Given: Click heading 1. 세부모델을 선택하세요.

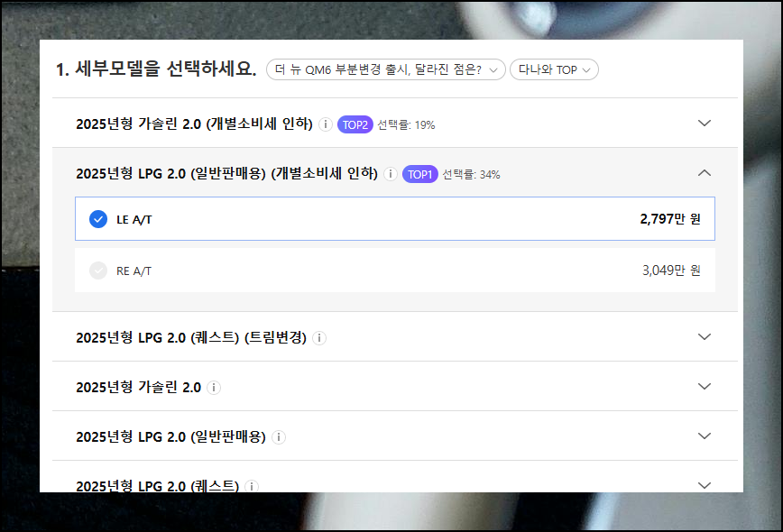Looking at the screenshot, I should click(x=156, y=69).
